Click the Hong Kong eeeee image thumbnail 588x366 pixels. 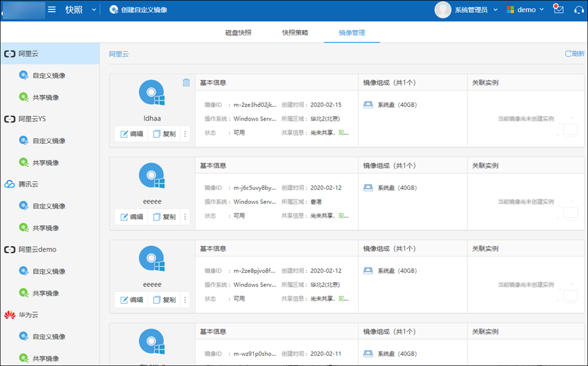click(152, 176)
